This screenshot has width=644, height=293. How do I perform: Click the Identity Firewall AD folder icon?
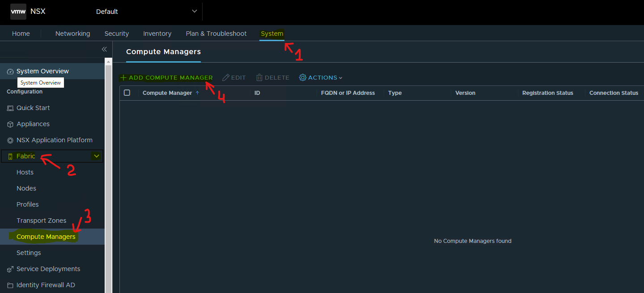coord(10,285)
